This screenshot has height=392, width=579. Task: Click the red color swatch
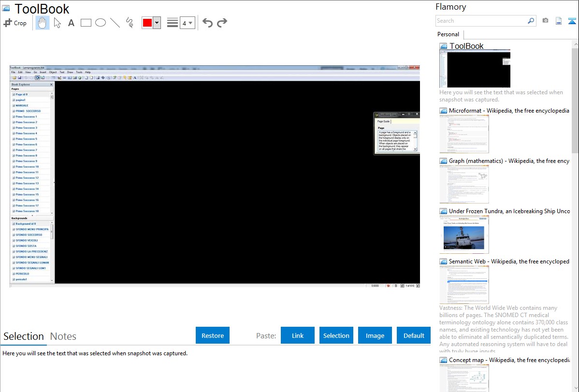click(x=147, y=23)
